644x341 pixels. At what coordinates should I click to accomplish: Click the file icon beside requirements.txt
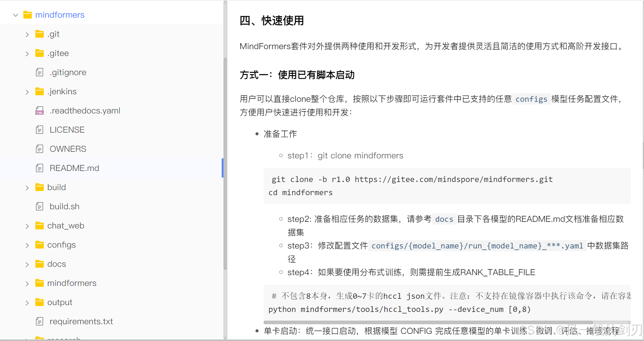click(40, 322)
